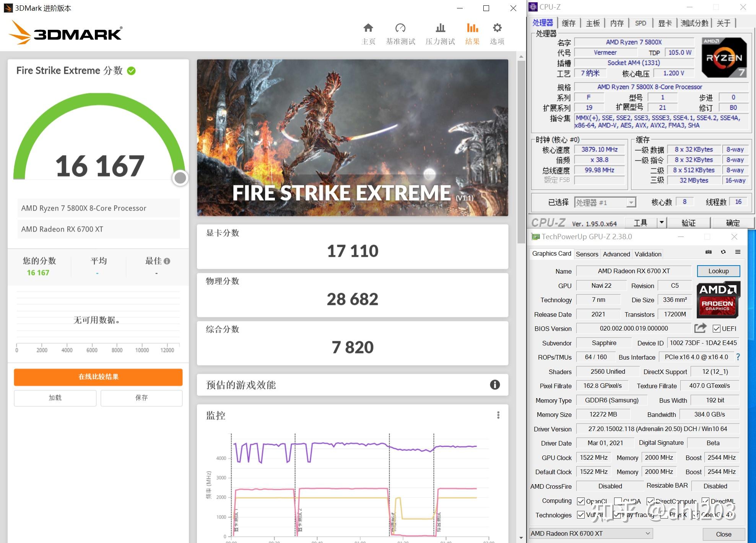Image resolution: width=756 pixels, height=543 pixels.
Task: Switch to the 缓存 tab in CPU-Z
Action: point(569,23)
